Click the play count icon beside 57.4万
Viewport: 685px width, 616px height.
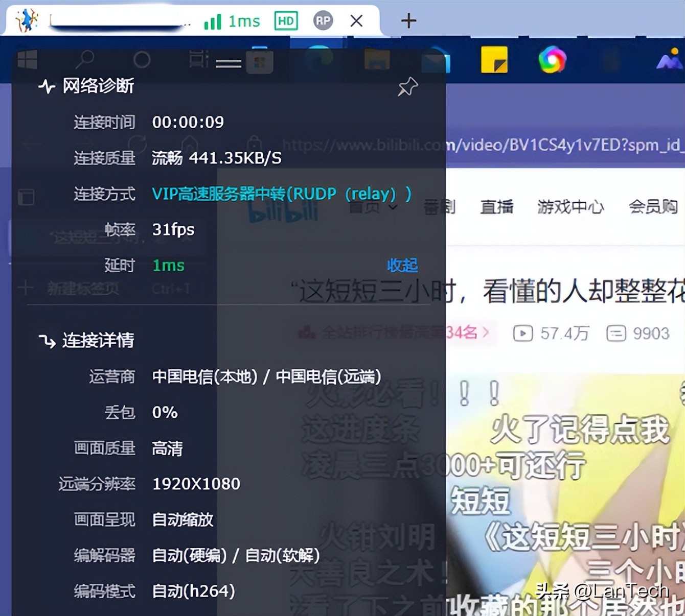pyautogui.click(x=523, y=334)
